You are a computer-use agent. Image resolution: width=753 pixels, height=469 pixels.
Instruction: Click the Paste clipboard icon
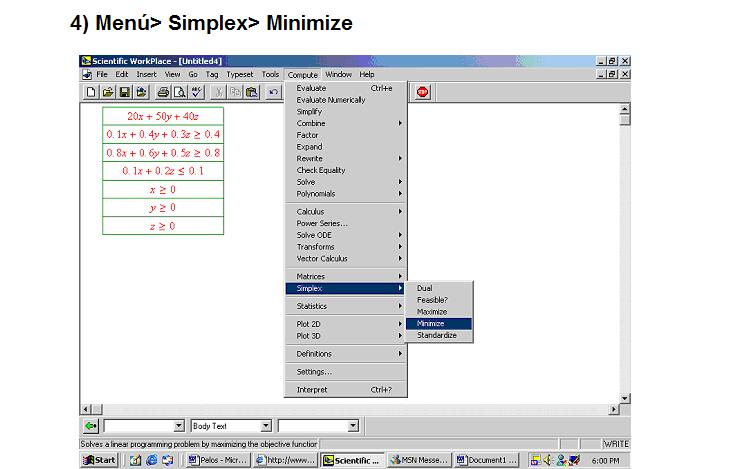click(x=252, y=92)
